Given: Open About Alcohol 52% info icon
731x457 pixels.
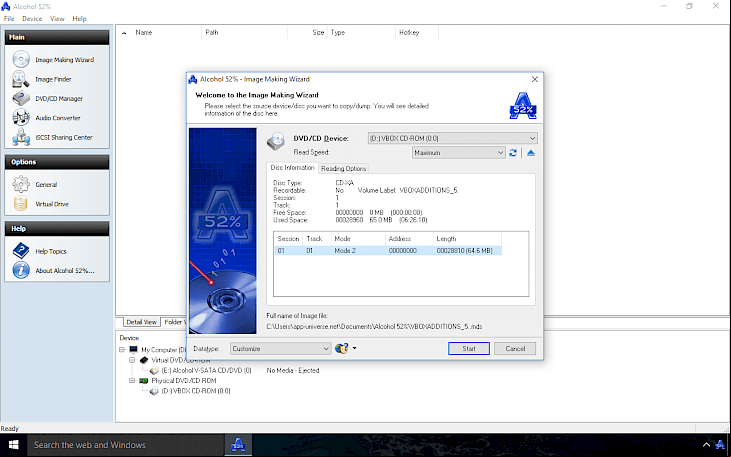Looking at the screenshot, I should [x=21, y=270].
